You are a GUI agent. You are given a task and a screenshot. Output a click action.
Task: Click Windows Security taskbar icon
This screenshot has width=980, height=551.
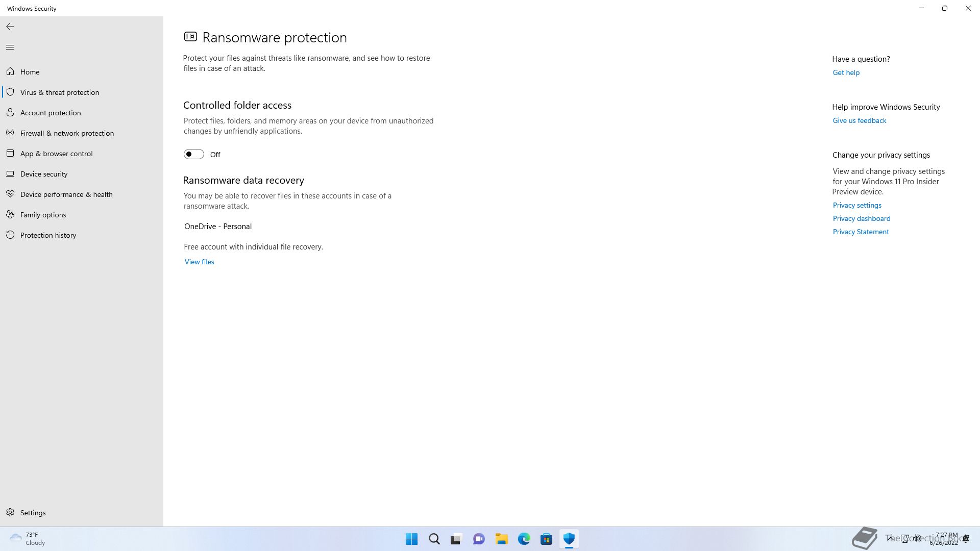(569, 539)
